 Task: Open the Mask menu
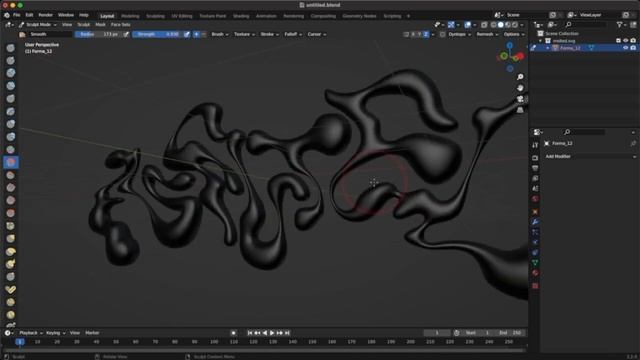[x=100, y=25]
